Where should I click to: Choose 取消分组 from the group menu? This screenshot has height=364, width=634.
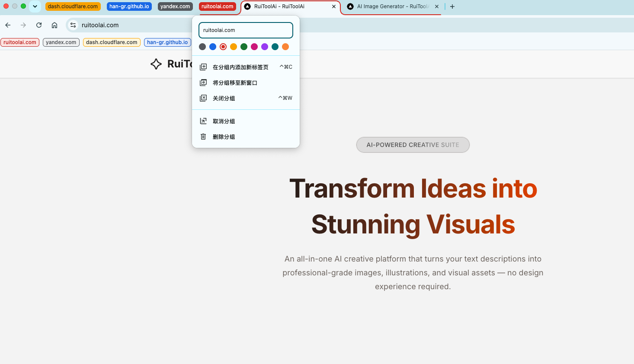(246, 121)
